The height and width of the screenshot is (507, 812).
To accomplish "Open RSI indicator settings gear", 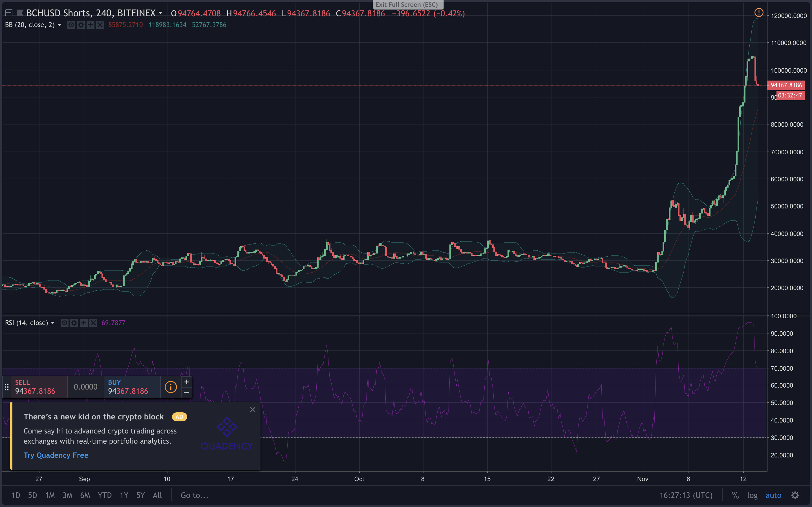I will [x=74, y=323].
